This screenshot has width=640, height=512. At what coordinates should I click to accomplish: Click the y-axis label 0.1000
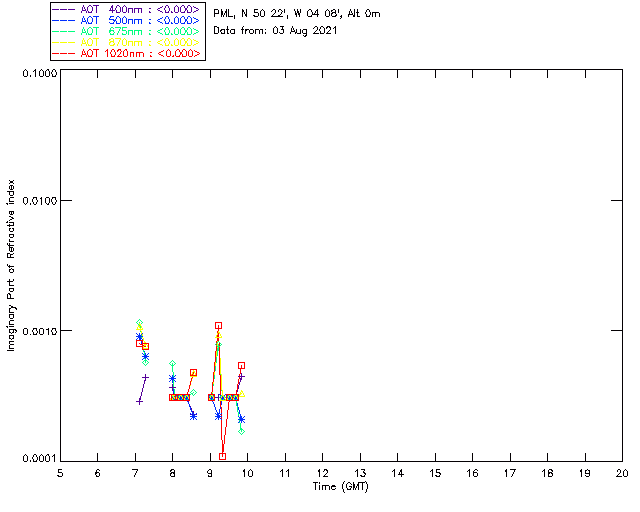39,73
